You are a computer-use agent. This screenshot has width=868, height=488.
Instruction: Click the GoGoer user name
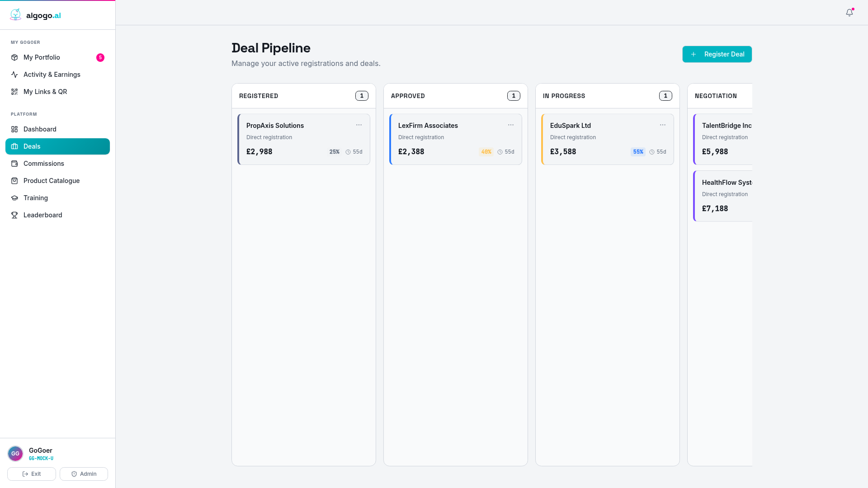pos(41,450)
